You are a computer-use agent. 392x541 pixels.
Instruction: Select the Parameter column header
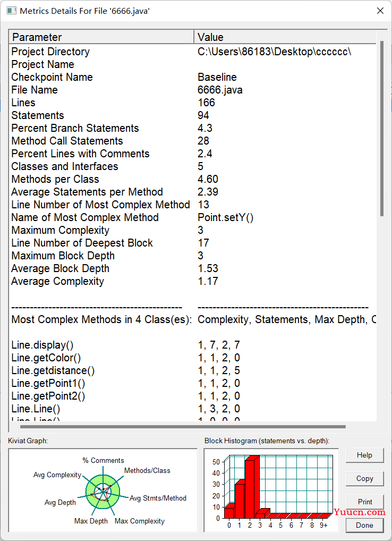point(101,37)
